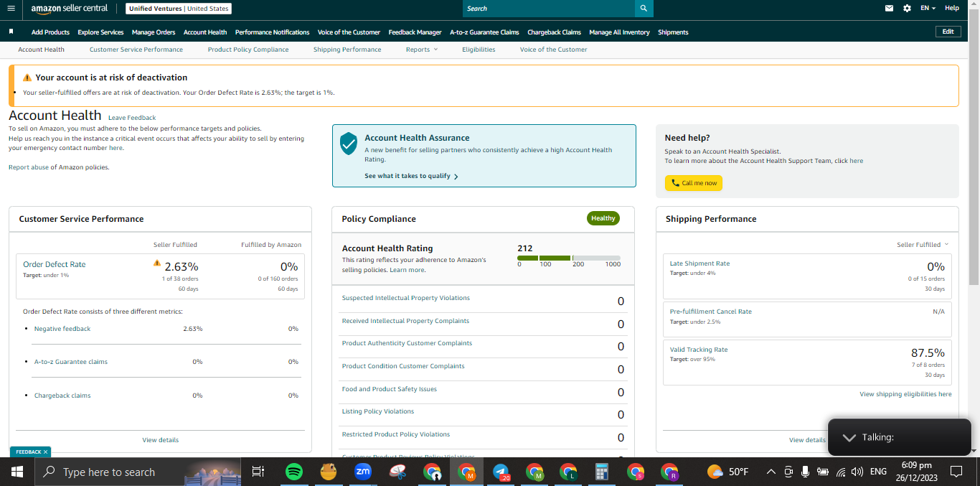Click the Edit button in navigation bar

point(948,32)
